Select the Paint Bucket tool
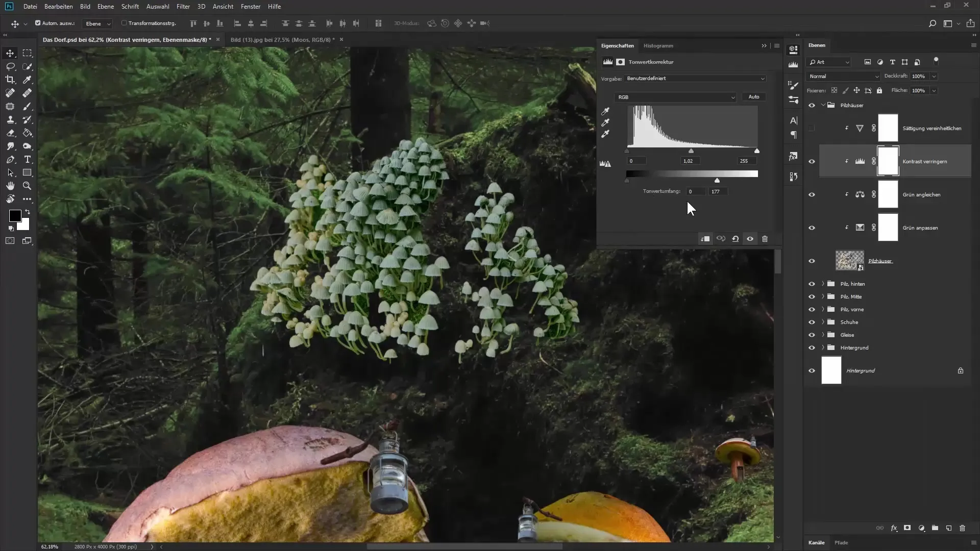The height and width of the screenshot is (551, 980). tap(27, 133)
